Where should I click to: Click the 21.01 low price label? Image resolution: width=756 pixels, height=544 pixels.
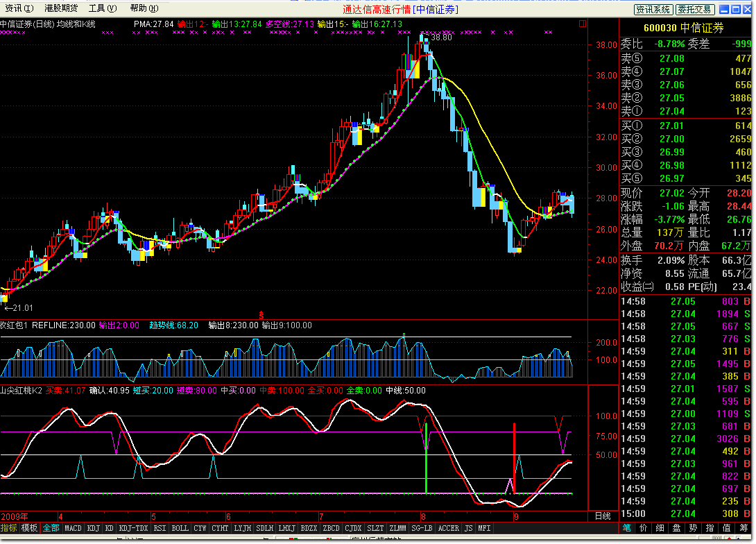coord(22,307)
